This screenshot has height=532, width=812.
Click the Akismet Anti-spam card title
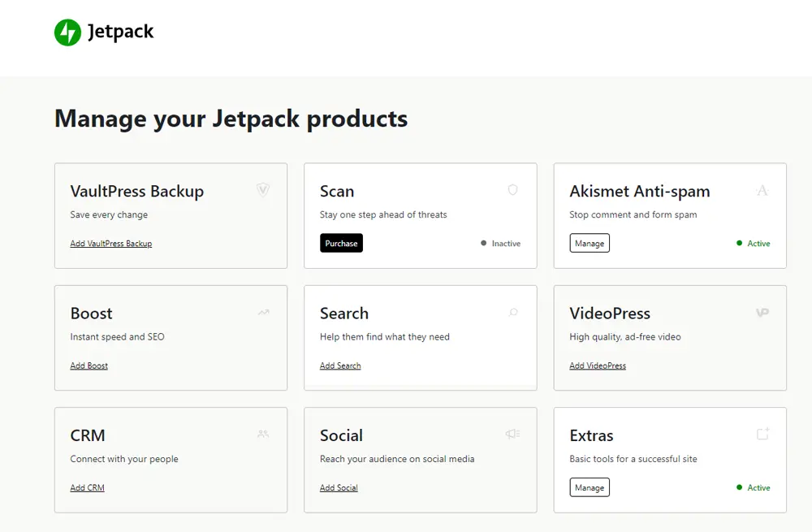click(x=640, y=191)
